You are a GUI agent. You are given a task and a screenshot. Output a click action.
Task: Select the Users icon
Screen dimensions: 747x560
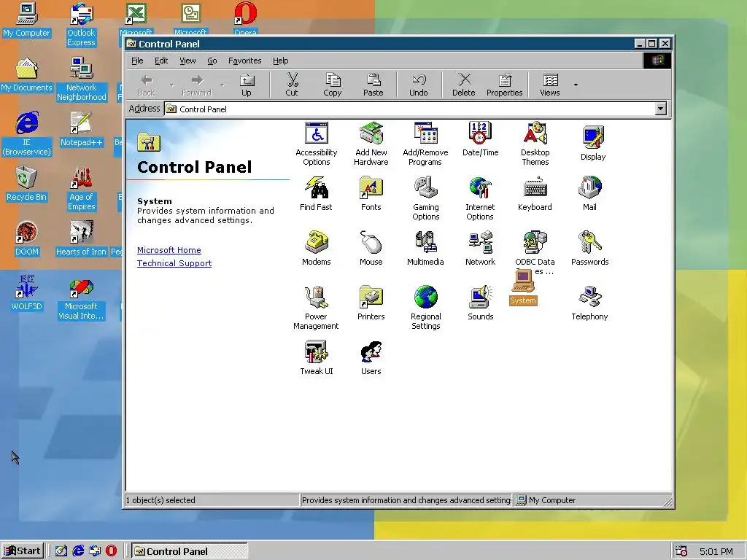(x=371, y=357)
